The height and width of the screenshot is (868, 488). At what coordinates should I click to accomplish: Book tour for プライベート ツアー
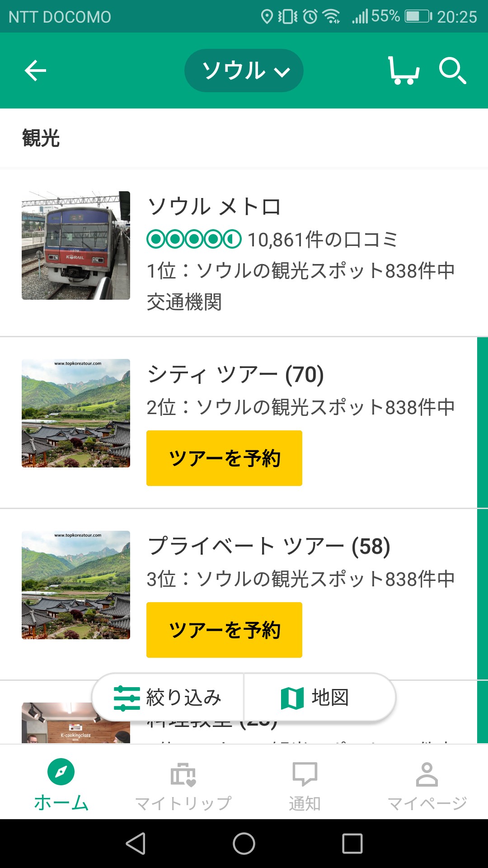224,630
